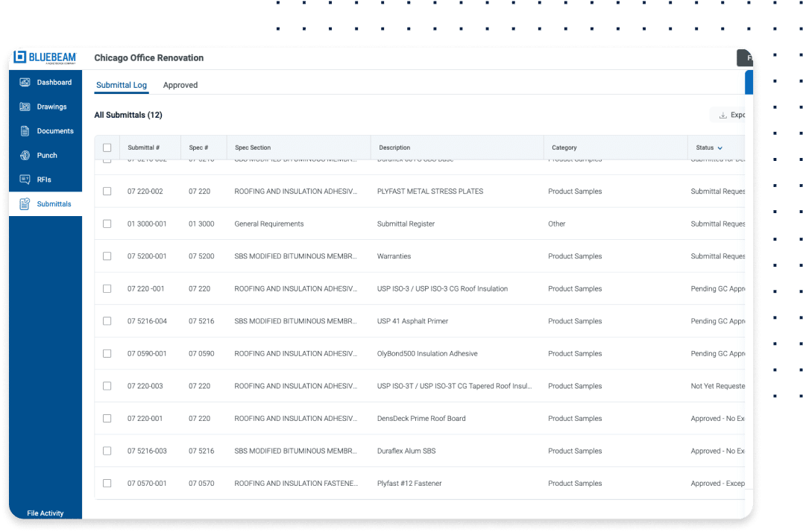Toggle the select-all header checkbox
Image resolution: width=803 pixels, height=532 pixels.
coord(107,148)
